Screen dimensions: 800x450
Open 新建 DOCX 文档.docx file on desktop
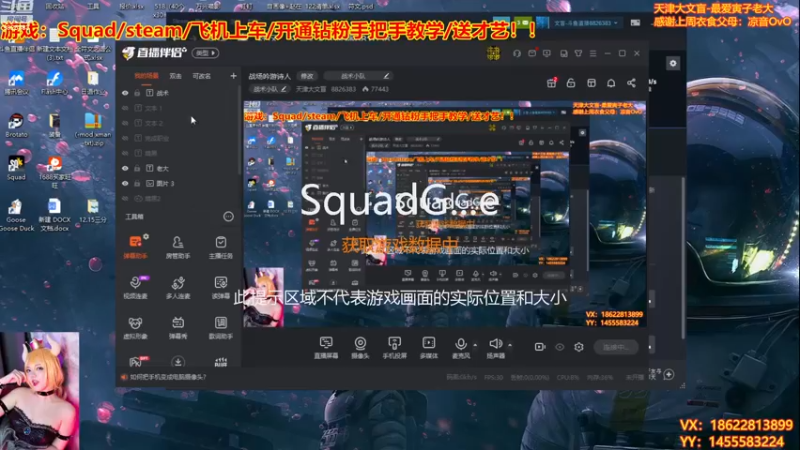(x=54, y=214)
